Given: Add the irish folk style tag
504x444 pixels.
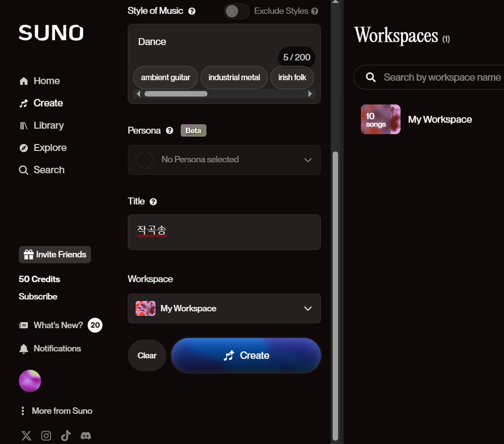Looking at the screenshot, I should click(x=292, y=77).
